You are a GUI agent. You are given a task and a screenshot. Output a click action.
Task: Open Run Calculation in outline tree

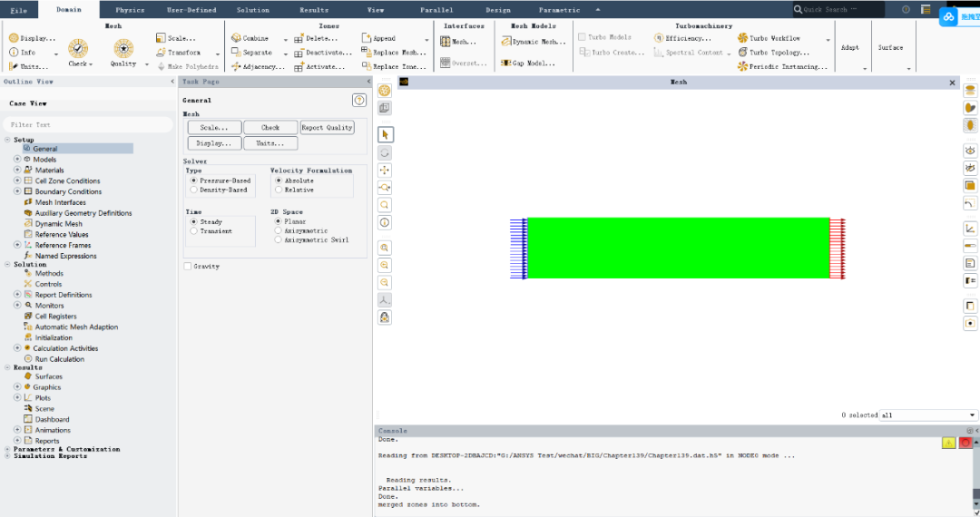point(59,359)
